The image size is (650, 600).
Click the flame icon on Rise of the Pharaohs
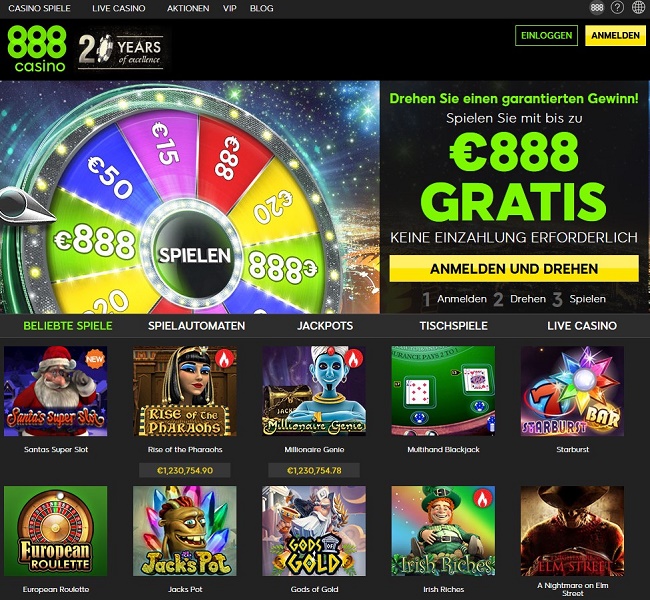(x=225, y=359)
